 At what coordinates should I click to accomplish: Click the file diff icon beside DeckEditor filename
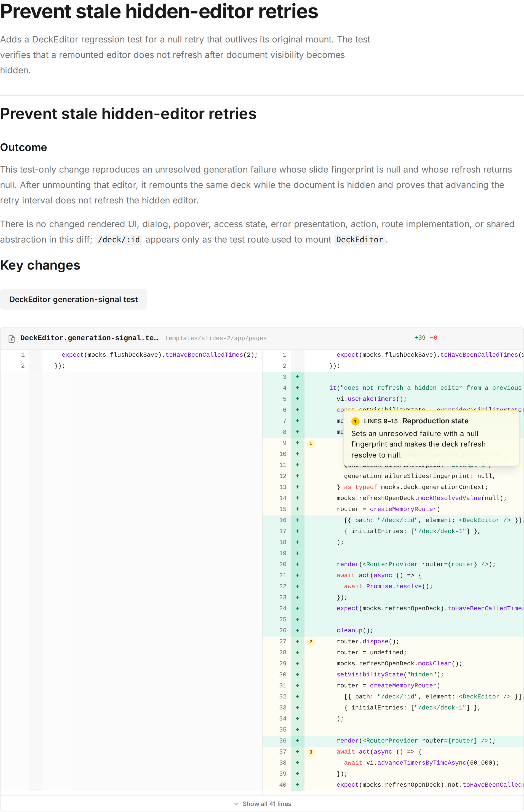pos(12,338)
